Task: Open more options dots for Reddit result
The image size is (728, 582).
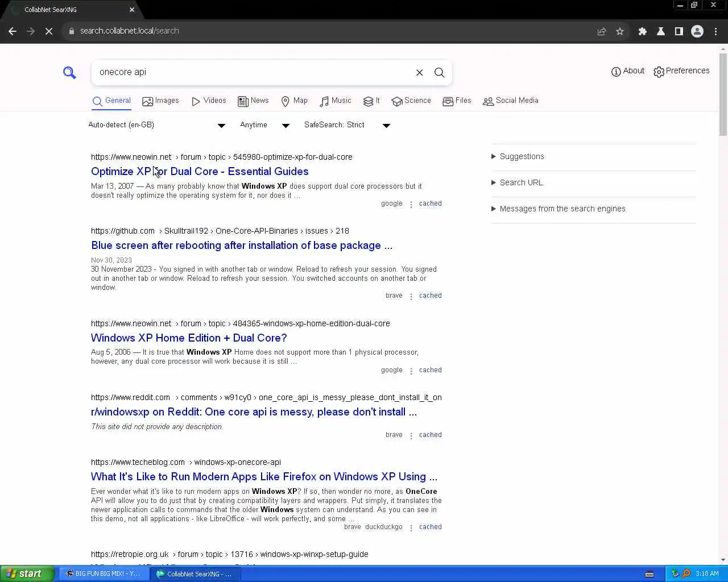Action: [x=411, y=436]
